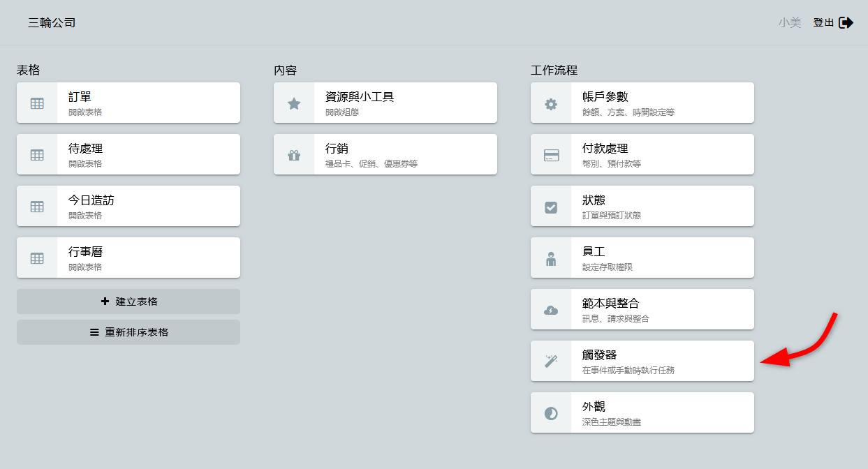This screenshot has width=868, height=469.
Task: Click the star icon for 資源與小工具
Action: click(294, 103)
